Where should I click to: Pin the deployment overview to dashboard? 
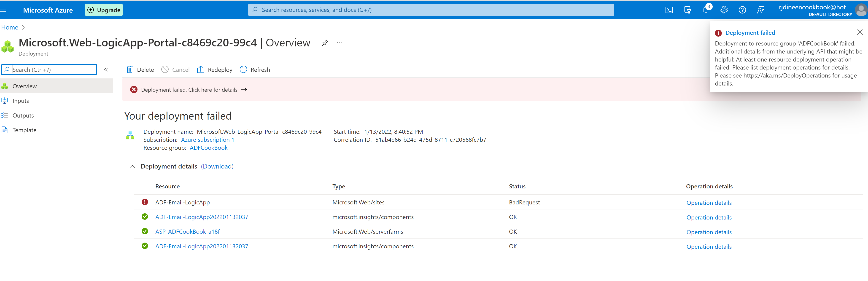click(x=325, y=43)
